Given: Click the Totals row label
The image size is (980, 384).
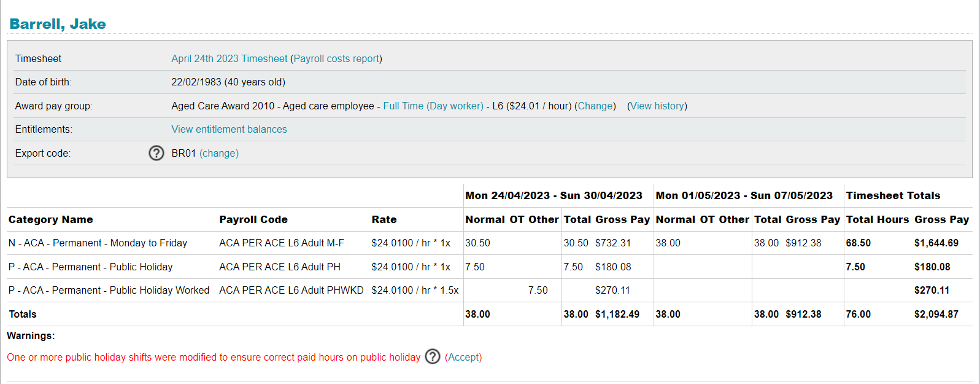Looking at the screenshot, I should pyautogui.click(x=23, y=314).
